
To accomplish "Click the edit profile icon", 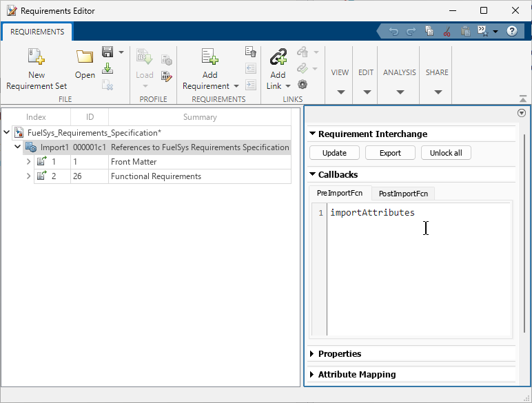I will point(166,76).
